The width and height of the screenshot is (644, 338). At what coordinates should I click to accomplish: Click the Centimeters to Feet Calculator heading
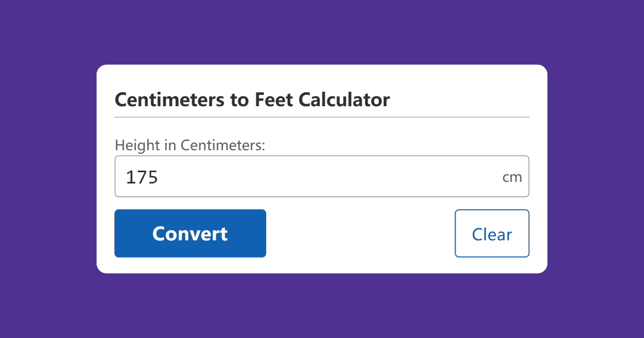pos(252,100)
